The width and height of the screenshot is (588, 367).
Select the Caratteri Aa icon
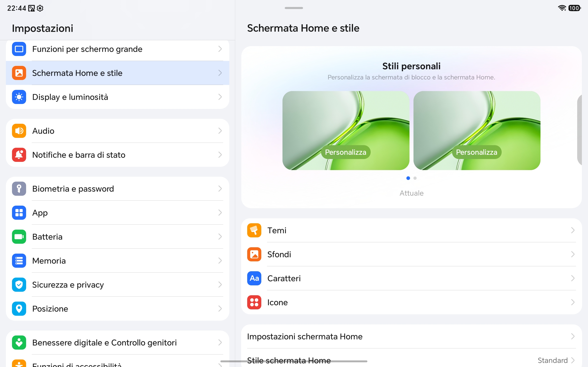(254, 278)
